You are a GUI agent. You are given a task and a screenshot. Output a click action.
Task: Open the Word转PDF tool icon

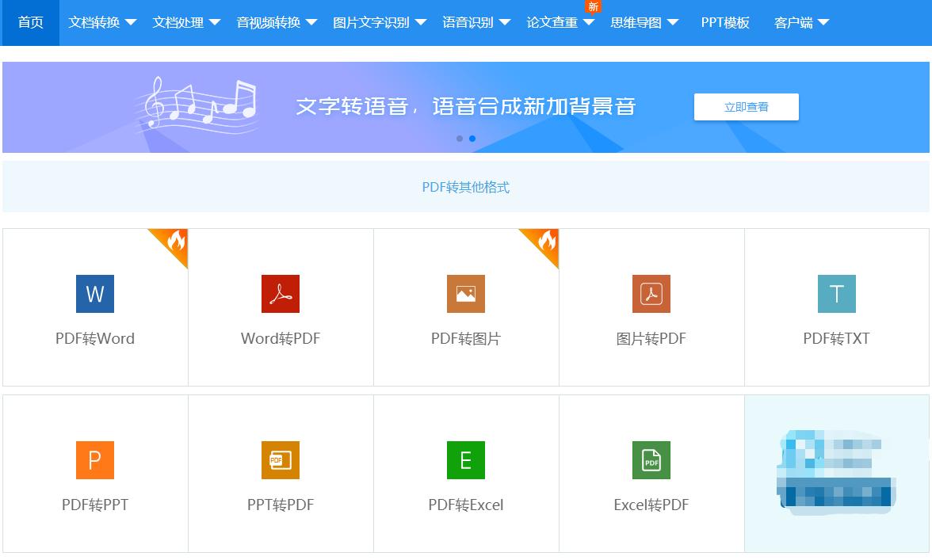pos(280,294)
